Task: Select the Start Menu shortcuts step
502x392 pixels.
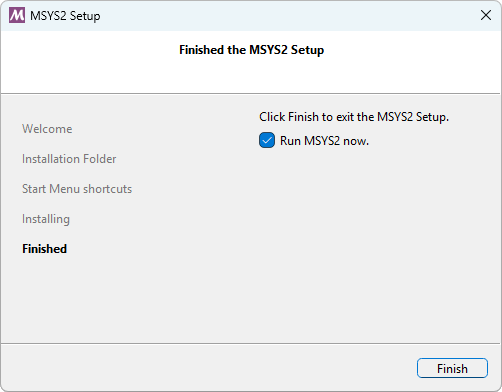Action: pyautogui.click(x=77, y=189)
